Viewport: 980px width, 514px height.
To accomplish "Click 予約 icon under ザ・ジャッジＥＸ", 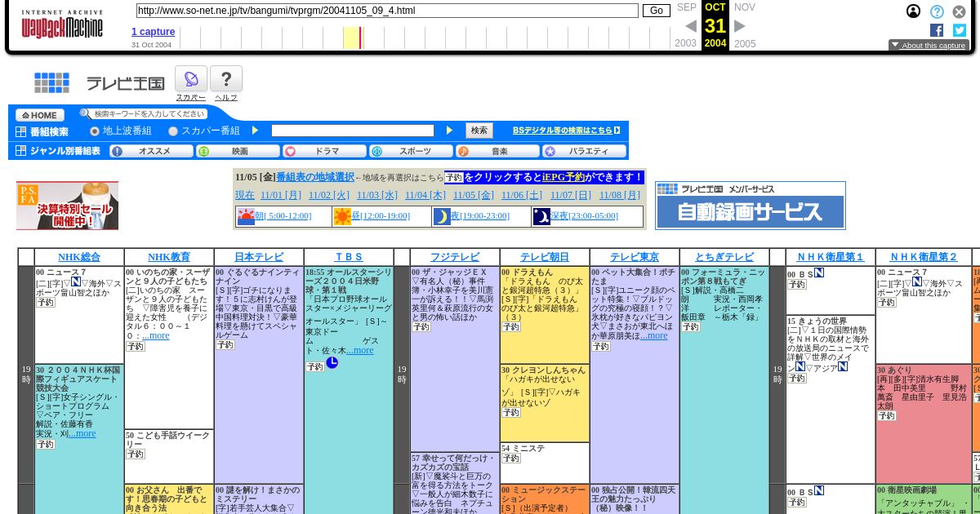I will 421,327.
